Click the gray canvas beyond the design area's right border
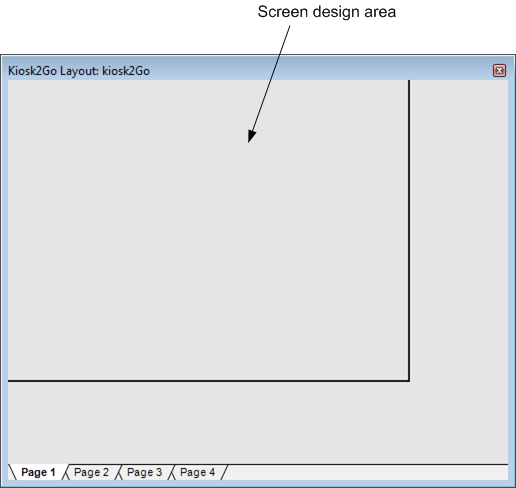 [x=459, y=230]
